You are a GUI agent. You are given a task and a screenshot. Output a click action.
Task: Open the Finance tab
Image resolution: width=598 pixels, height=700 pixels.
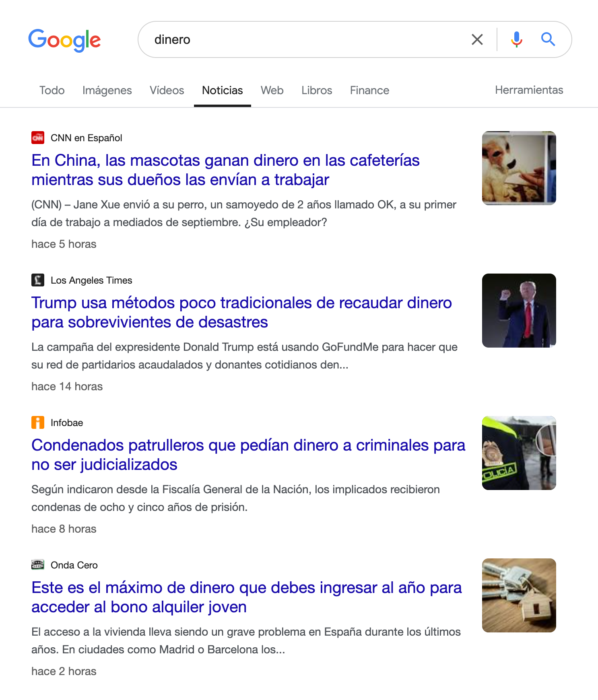(369, 91)
